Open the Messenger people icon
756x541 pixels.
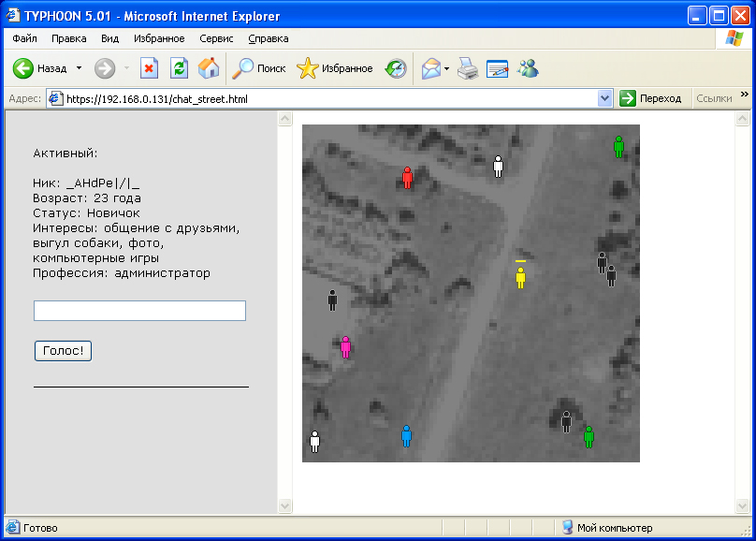pyautogui.click(x=528, y=68)
